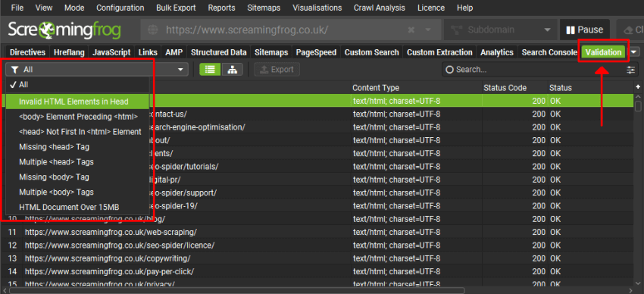Switch to the Directives tab

(x=27, y=52)
